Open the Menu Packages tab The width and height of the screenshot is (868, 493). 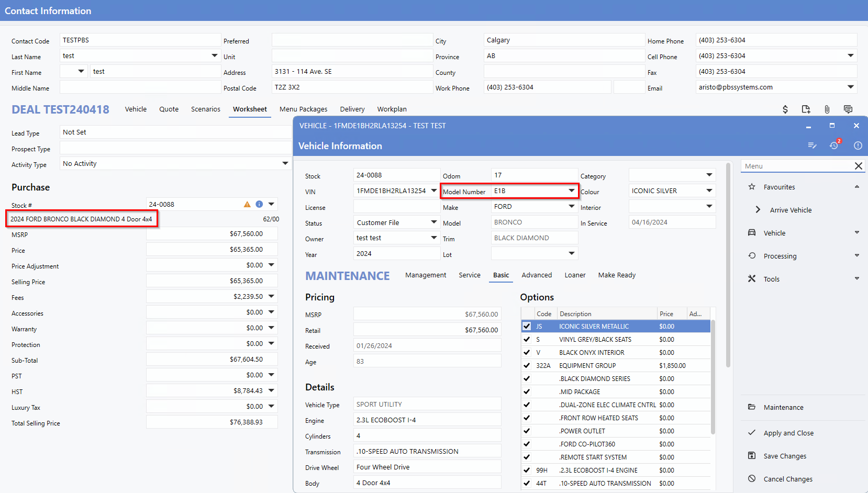[303, 109]
